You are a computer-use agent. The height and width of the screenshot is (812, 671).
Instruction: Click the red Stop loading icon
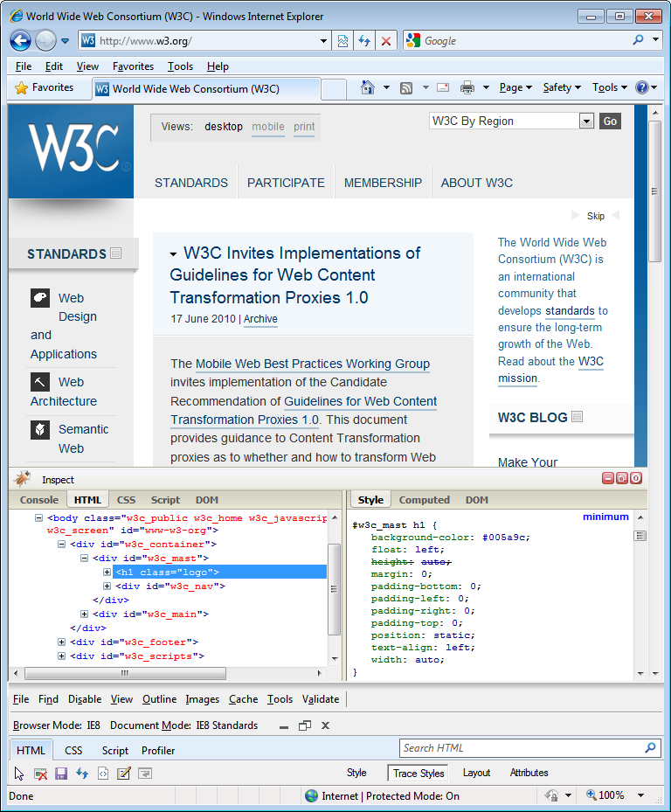tap(386, 41)
